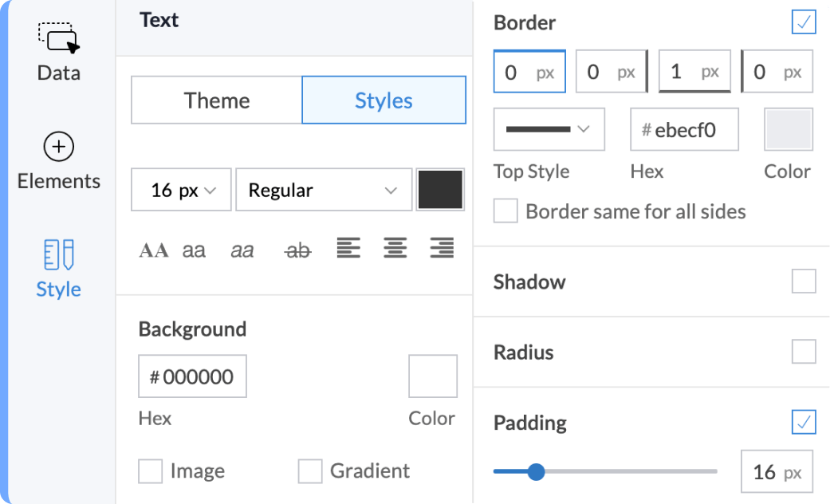
Task: Apply uppercase AA text transform
Action: click(154, 250)
